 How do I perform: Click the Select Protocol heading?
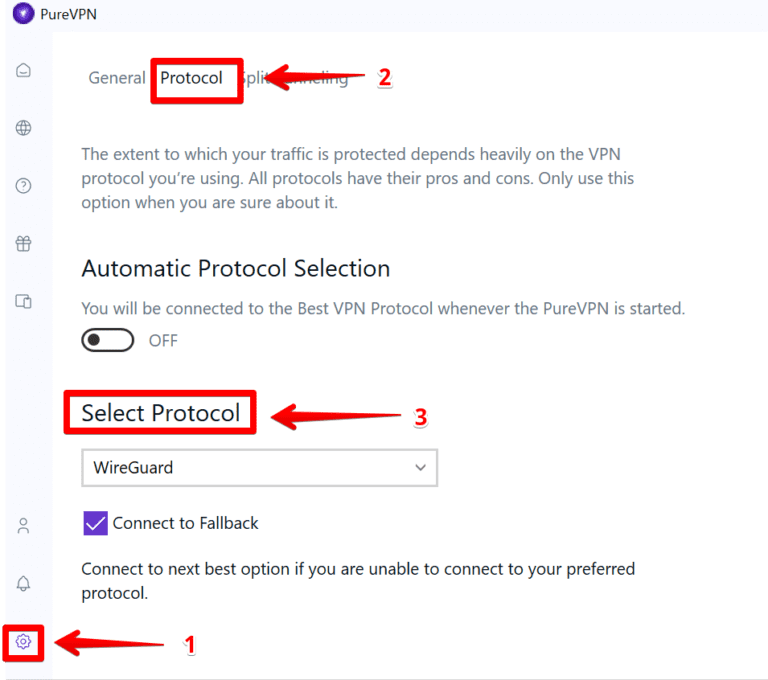161,413
